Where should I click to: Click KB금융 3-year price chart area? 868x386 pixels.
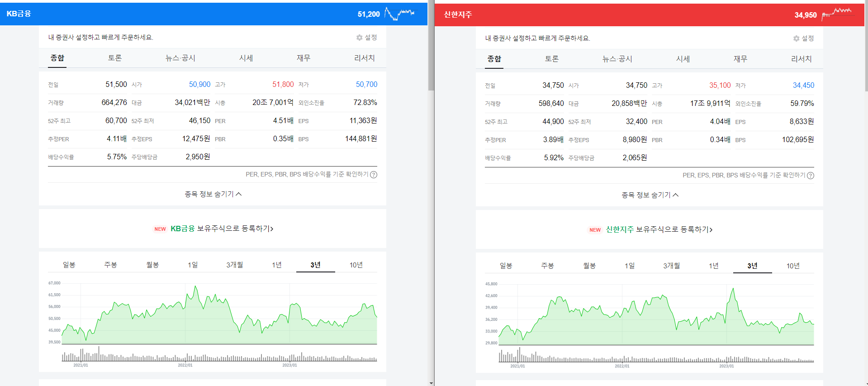(219, 315)
